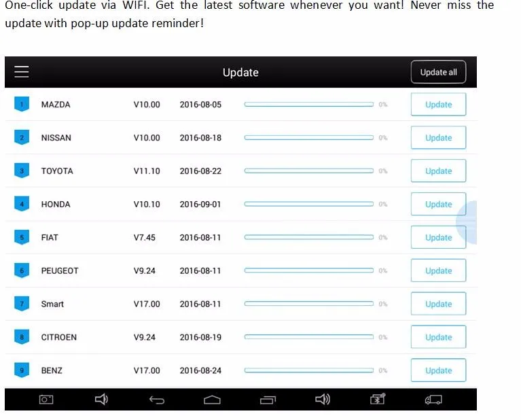
Task: Select the Smart software name
Action: coord(52,304)
